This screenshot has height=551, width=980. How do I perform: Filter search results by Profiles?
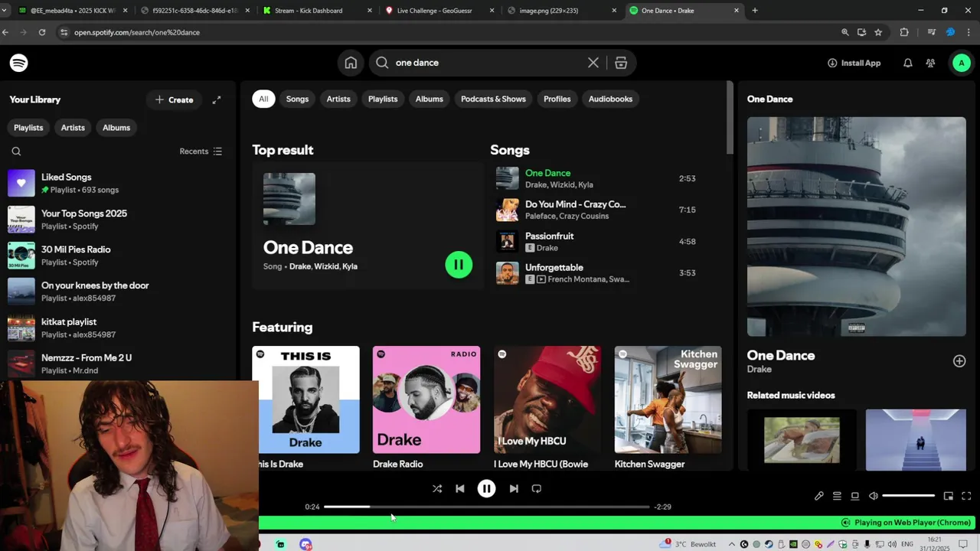pos(557,99)
